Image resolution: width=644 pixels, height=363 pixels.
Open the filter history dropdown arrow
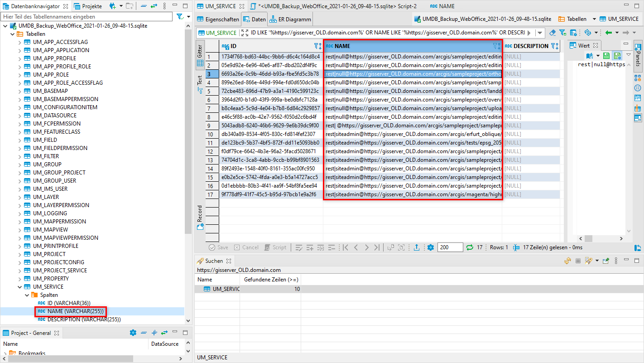(x=540, y=32)
